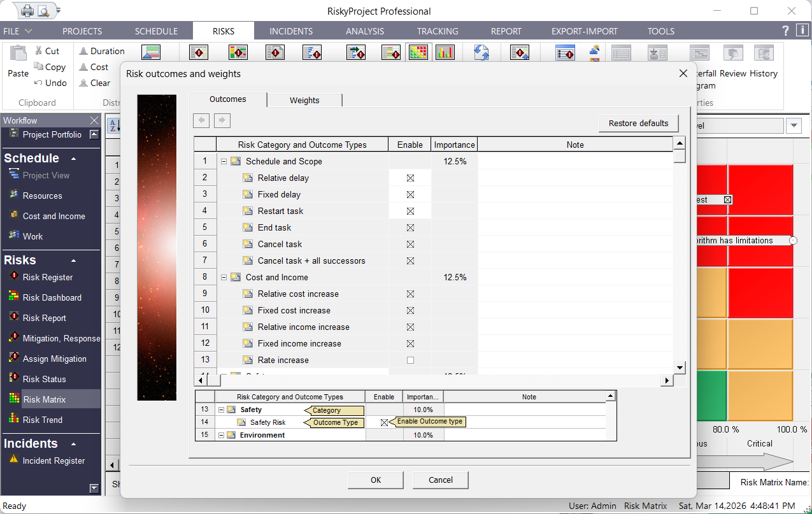This screenshot has height=514, width=812.
Task: Uncheck the Fixed cost increase checkbox
Action: [x=410, y=311]
